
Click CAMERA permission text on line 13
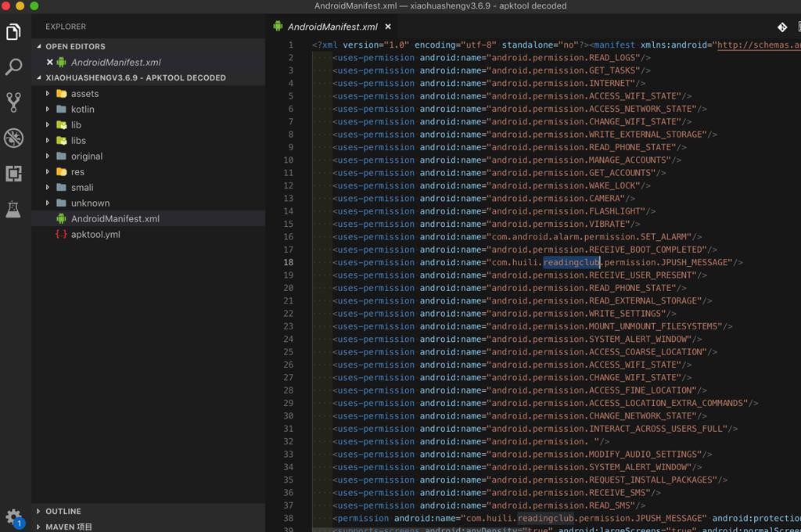click(605, 198)
